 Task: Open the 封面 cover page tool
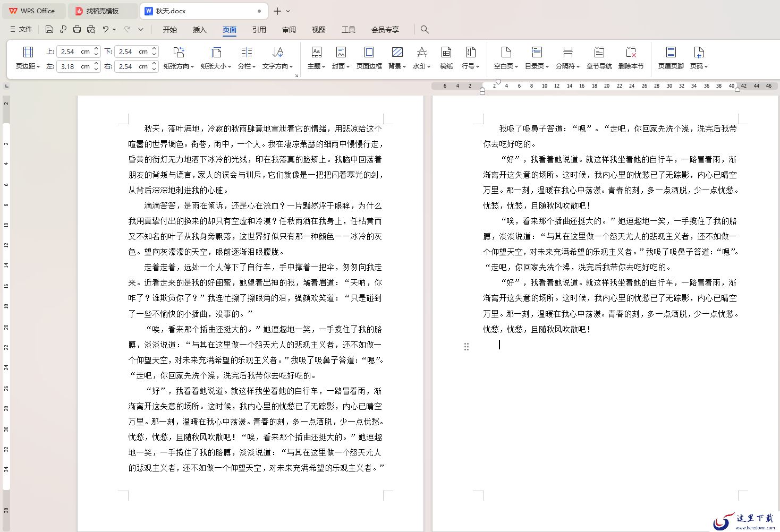(x=341, y=58)
